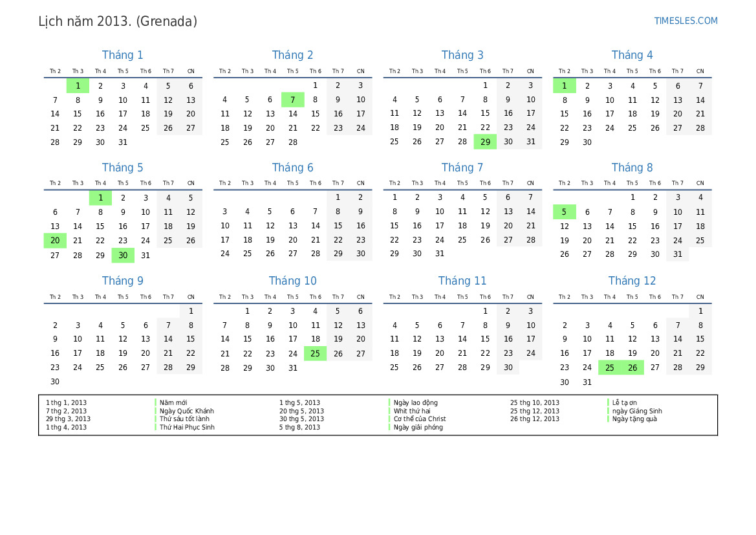Select highlighted August 5 holiday cell
756x535 pixels.
pos(564,212)
